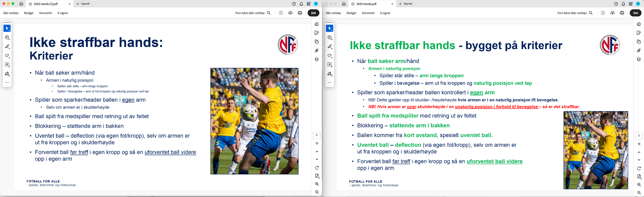The image size is (644, 197).
Task: Rotate page view in 2025-hands (1).pdf window
Action: point(317,168)
